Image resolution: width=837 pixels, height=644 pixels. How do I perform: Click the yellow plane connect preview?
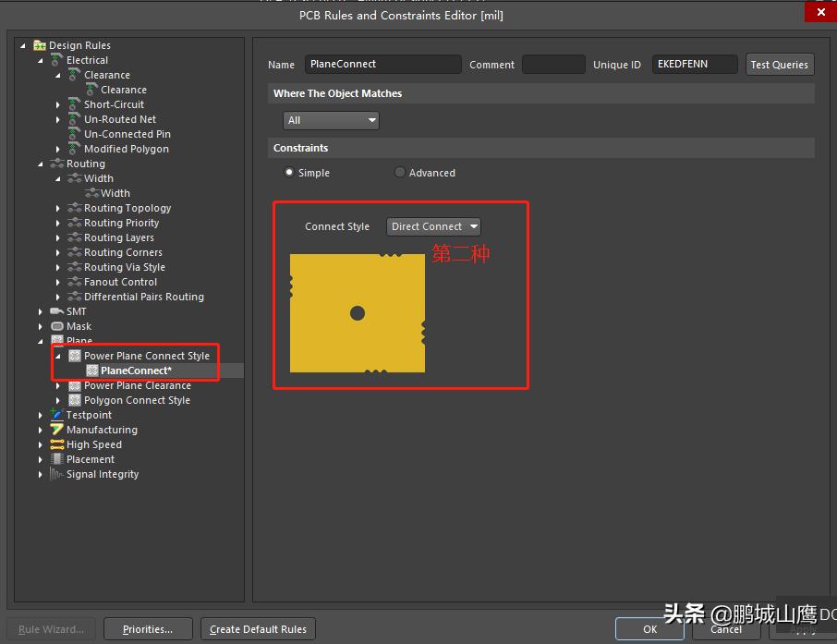pyautogui.click(x=358, y=313)
